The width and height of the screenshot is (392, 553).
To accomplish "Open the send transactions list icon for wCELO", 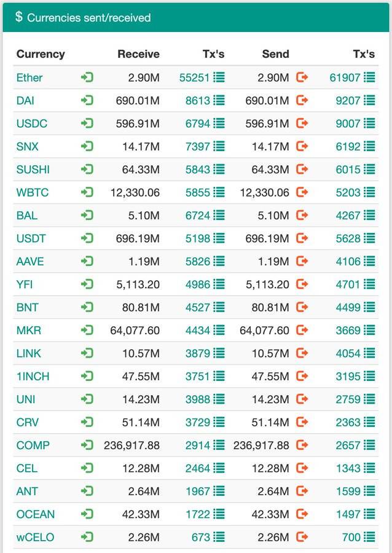I will pyautogui.click(x=369, y=537).
